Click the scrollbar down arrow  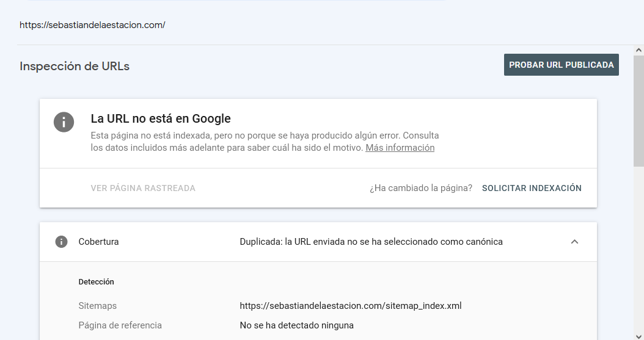click(639, 336)
